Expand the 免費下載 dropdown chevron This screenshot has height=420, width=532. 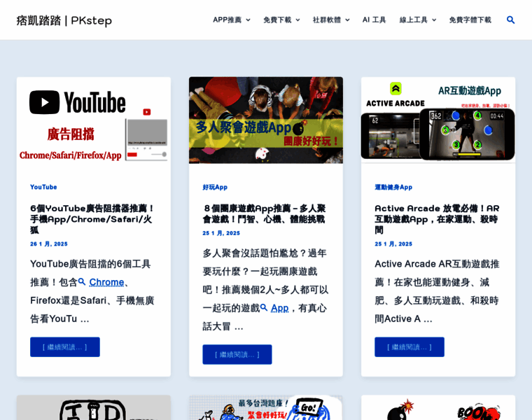pyautogui.click(x=297, y=20)
